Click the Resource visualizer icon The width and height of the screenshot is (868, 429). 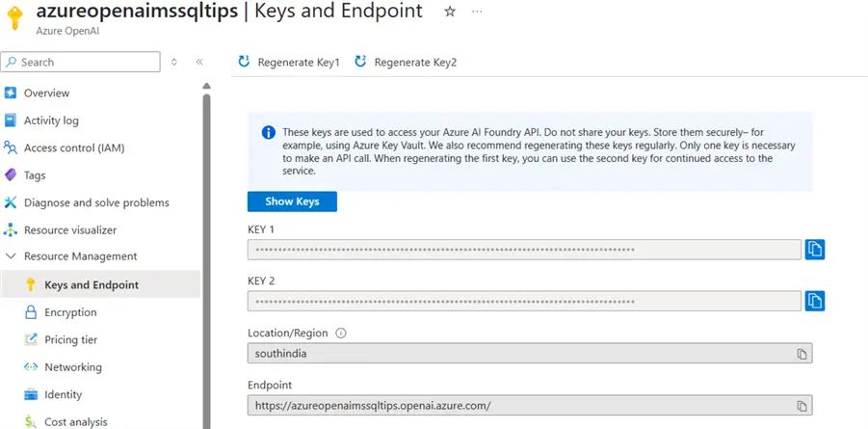(x=10, y=229)
